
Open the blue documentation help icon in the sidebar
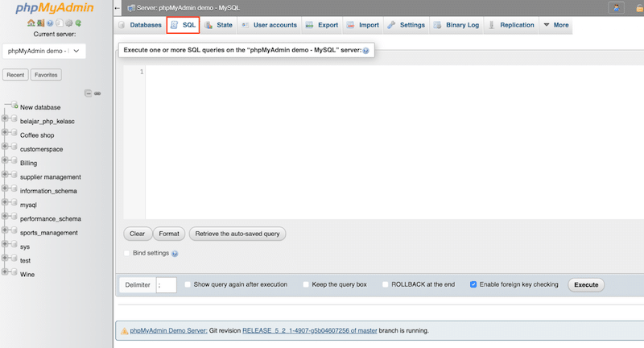(x=50, y=23)
